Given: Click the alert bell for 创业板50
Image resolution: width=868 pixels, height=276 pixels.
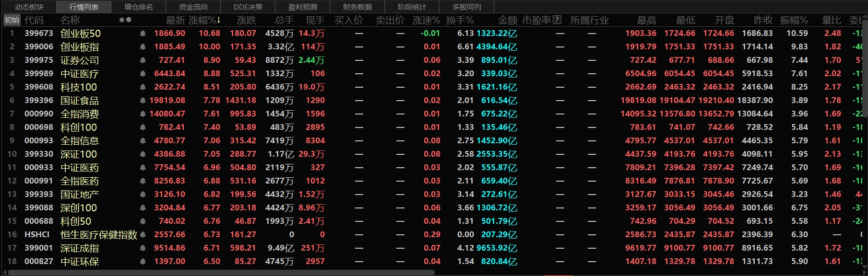Looking at the screenshot, I should (143, 34).
